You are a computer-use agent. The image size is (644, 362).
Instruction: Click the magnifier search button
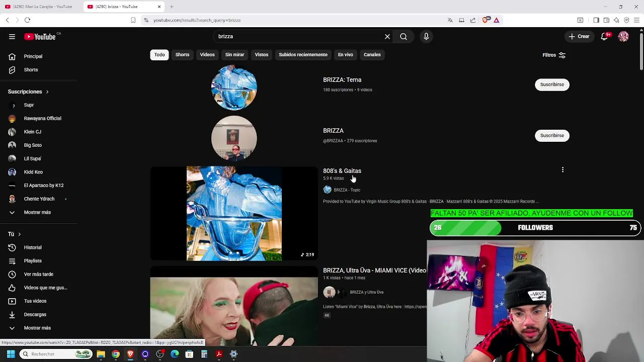[404, 36]
